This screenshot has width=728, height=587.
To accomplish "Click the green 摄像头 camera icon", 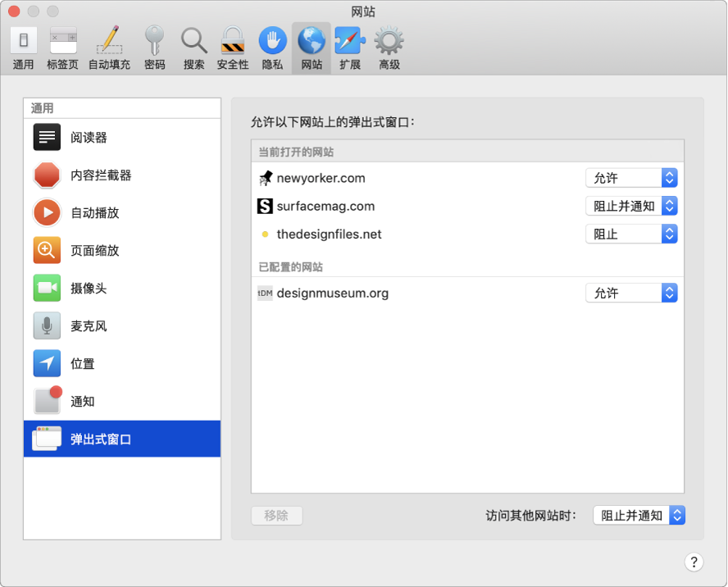I will (x=47, y=288).
